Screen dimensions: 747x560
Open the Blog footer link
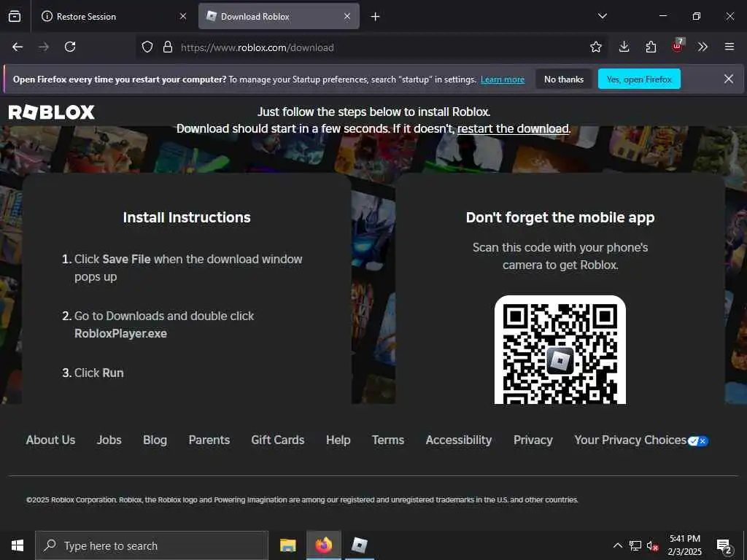pyautogui.click(x=155, y=440)
